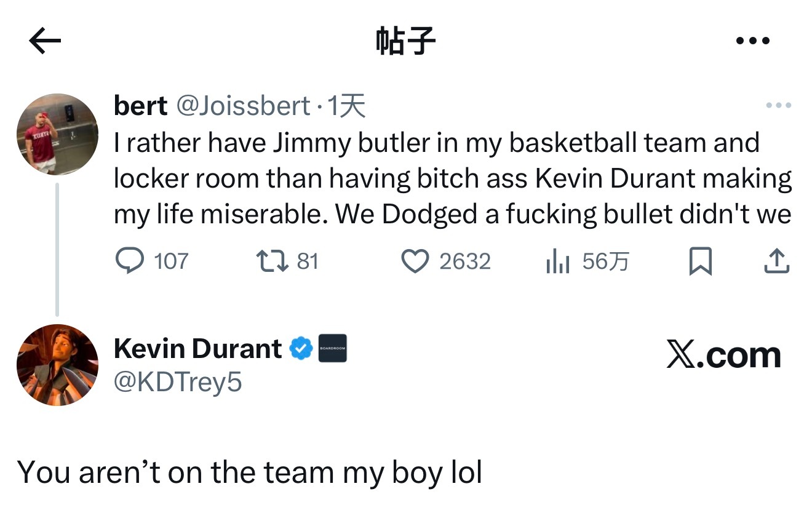Viewport: 812px width, 521px height.
Task: Open the Boardroom affiliation badge
Action: (332, 348)
